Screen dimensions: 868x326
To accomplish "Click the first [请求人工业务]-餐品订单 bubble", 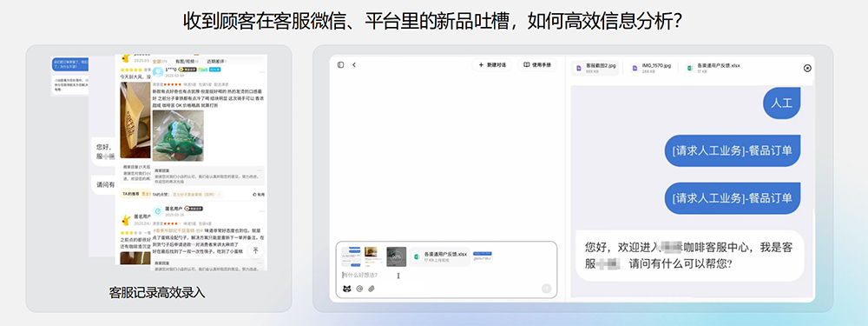I will [733, 150].
